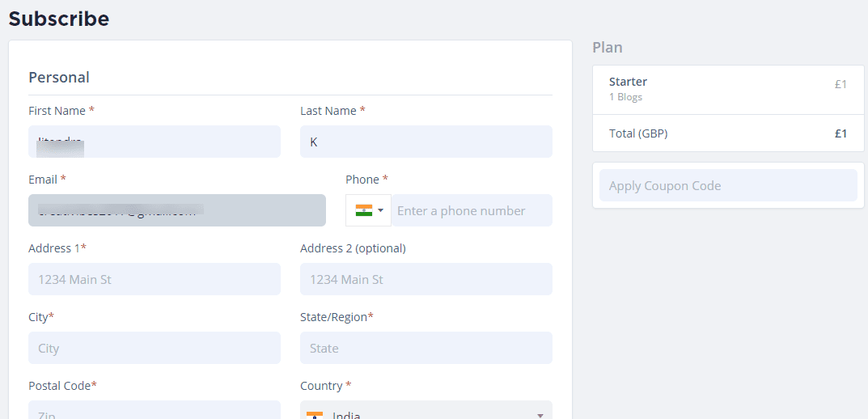Select the City input field
Viewport: 868px width, 419px height.
[154, 348]
